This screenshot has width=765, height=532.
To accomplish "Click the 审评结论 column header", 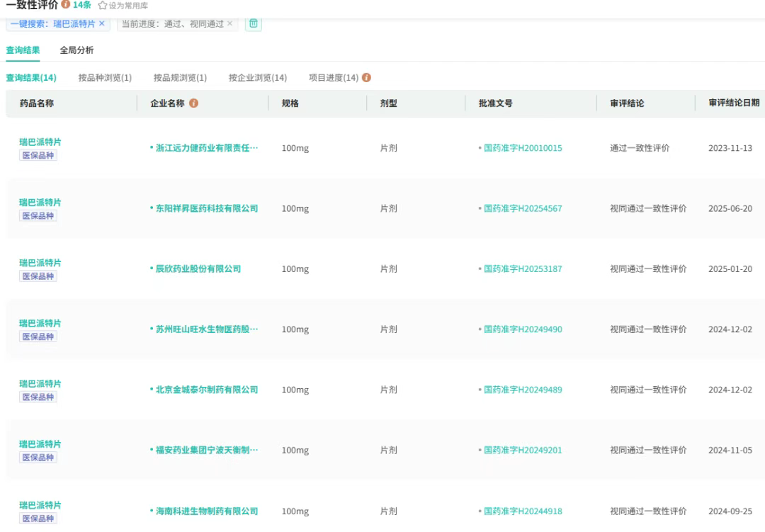I will 627,103.
